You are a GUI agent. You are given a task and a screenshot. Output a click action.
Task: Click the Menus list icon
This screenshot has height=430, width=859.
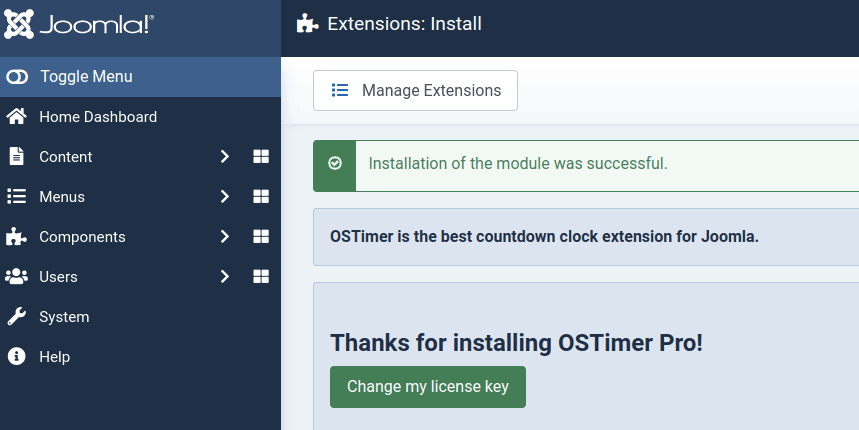16,196
